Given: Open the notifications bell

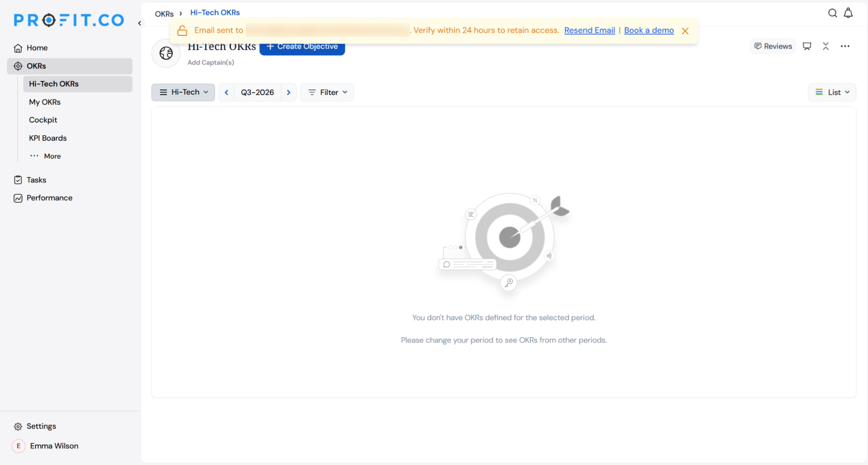Looking at the screenshot, I should [x=848, y=13].
